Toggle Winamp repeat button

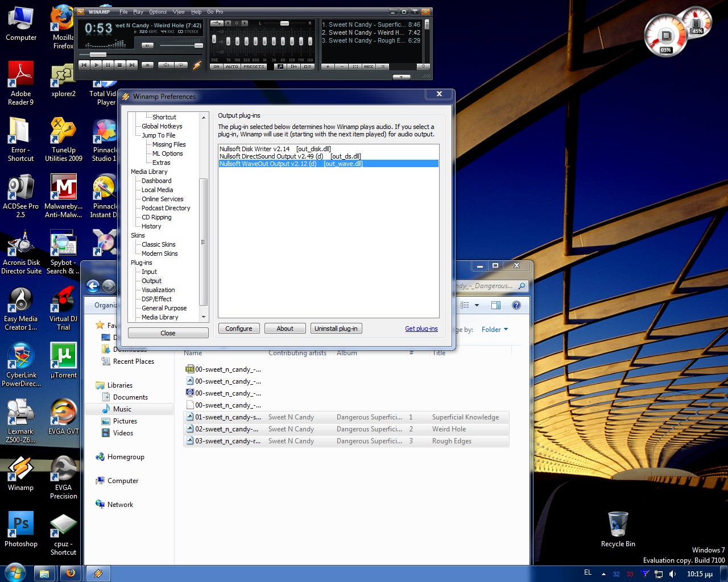pos(182,65)
